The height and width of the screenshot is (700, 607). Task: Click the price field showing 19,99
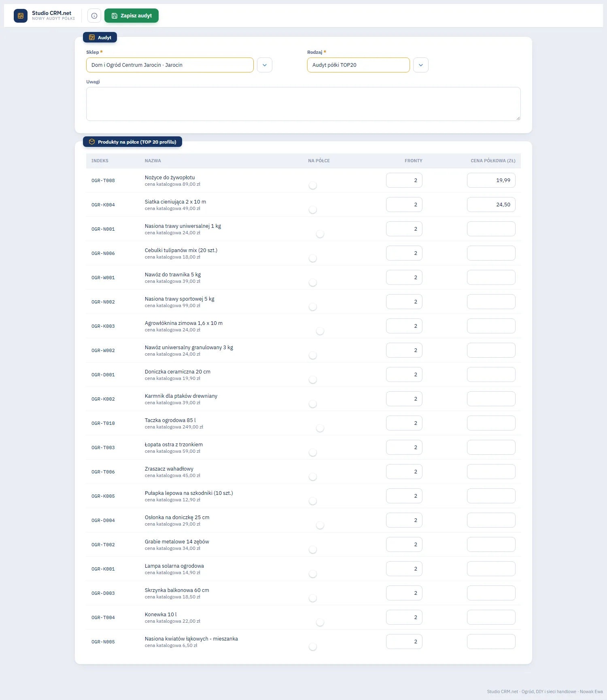tap(491, 180)
